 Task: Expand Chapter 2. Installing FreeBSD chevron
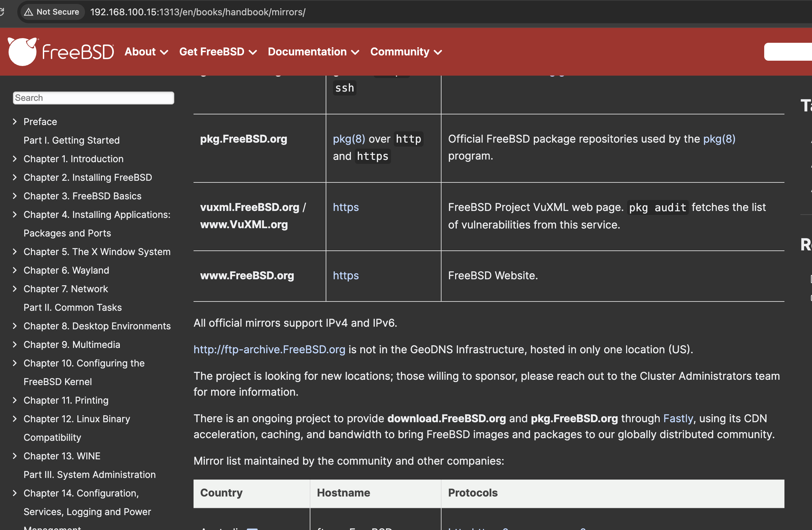(15, 177)
